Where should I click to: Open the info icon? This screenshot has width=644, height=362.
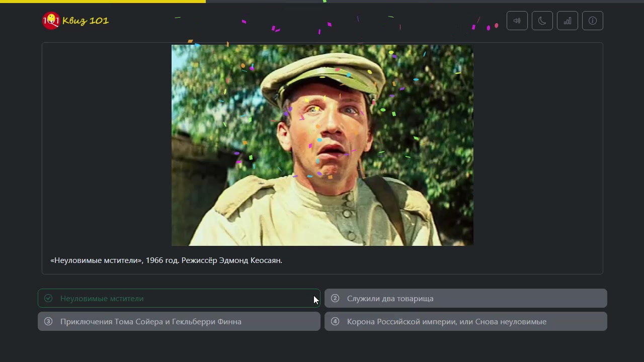[x=593, y=21]
